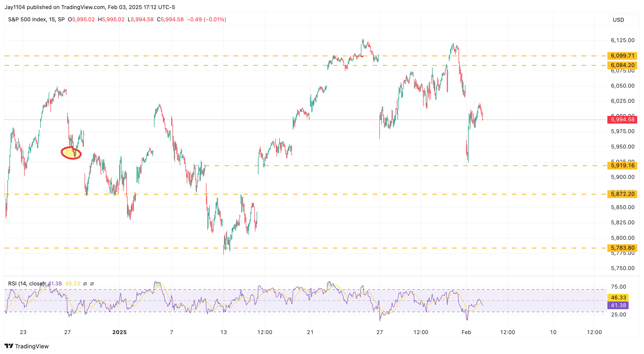Screen dimensions: 644x354
Task: Click the change value −0.49 (−0.01%)
Action: 206,19
